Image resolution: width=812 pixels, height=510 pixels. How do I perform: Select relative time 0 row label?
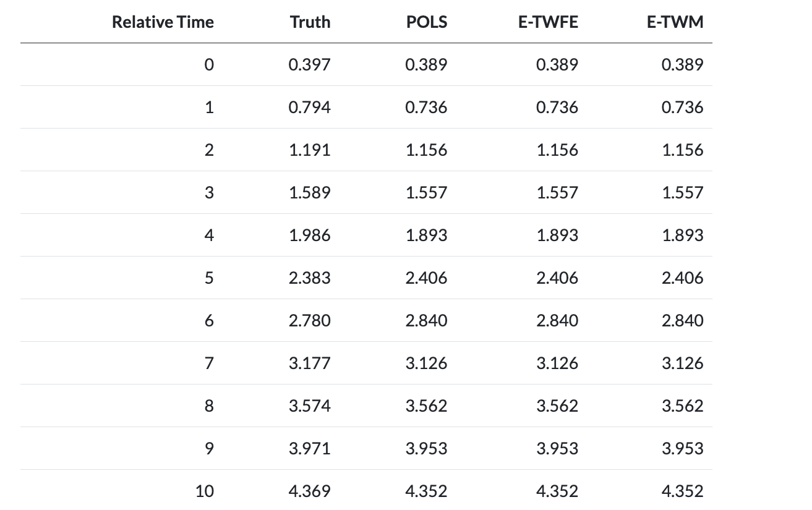[209, 65]
